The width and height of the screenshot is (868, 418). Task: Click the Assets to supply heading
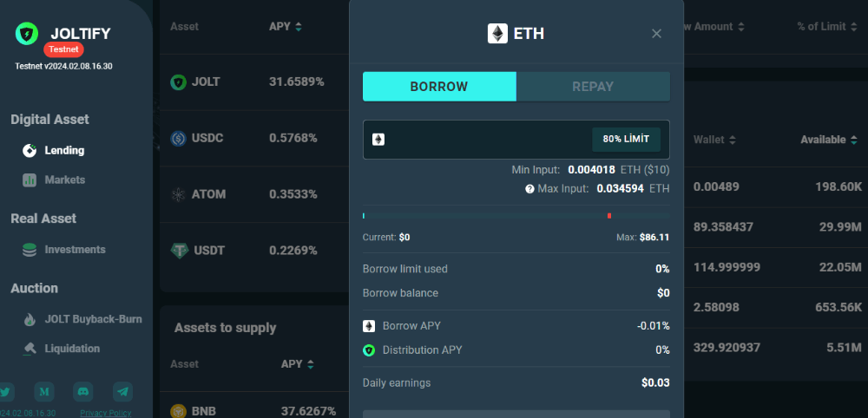(226, 328)
